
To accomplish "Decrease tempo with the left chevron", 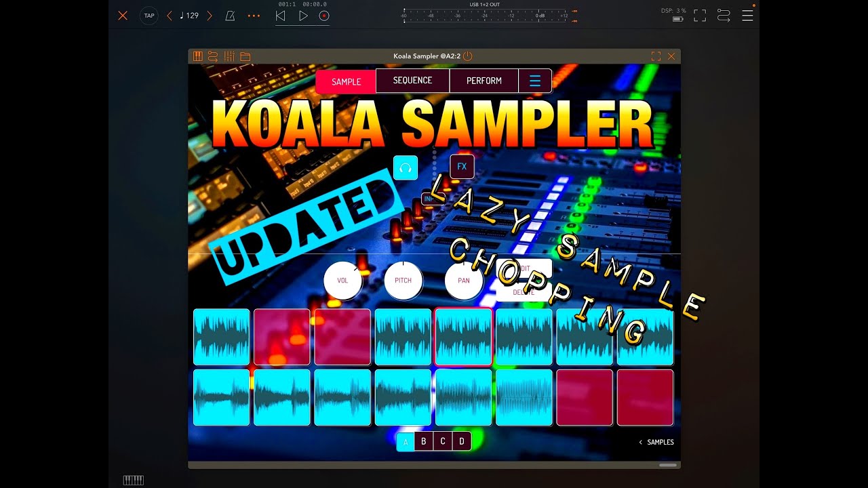I will (x=170, y=16).
